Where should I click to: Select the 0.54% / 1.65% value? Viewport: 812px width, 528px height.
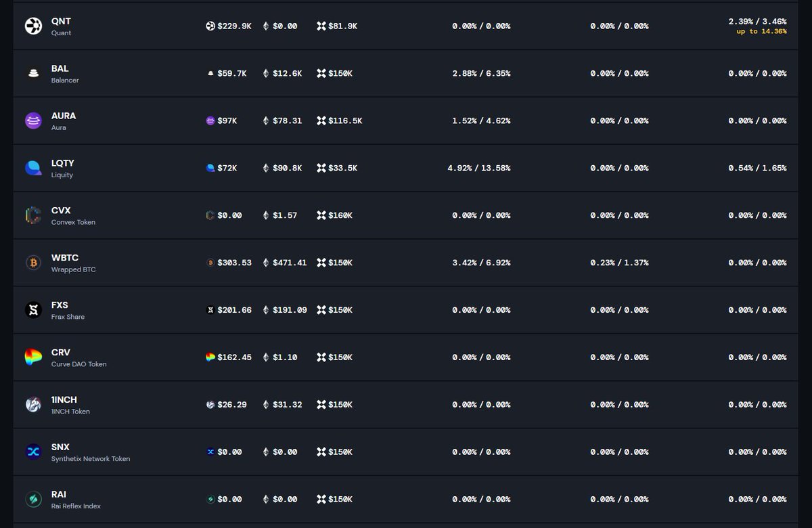coord(757,169)
